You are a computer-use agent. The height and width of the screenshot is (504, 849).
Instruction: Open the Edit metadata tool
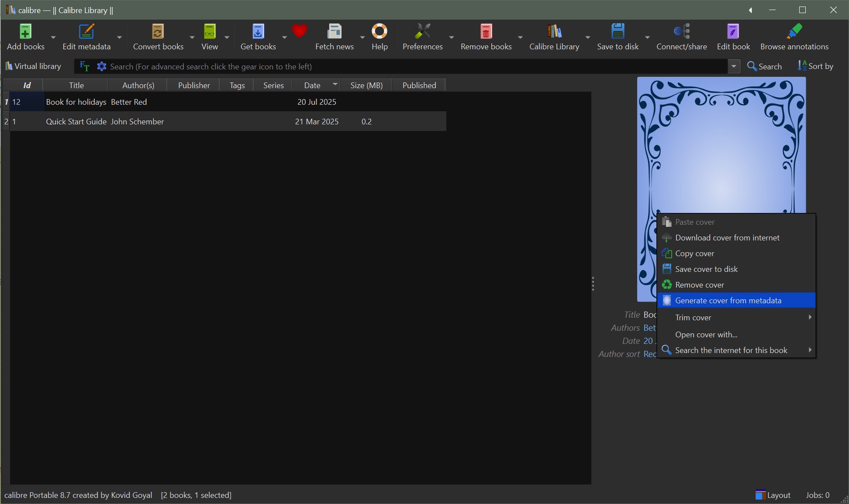tap(86, 32)
